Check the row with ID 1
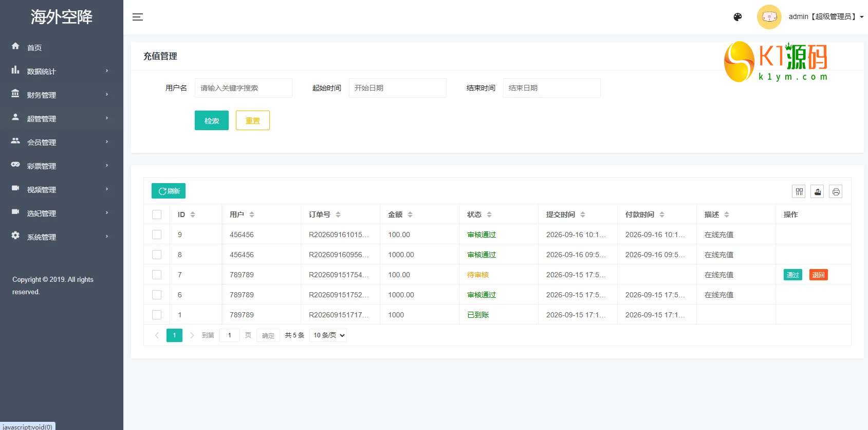The width and height of the screenshot is (868, 430). [157, 315]
